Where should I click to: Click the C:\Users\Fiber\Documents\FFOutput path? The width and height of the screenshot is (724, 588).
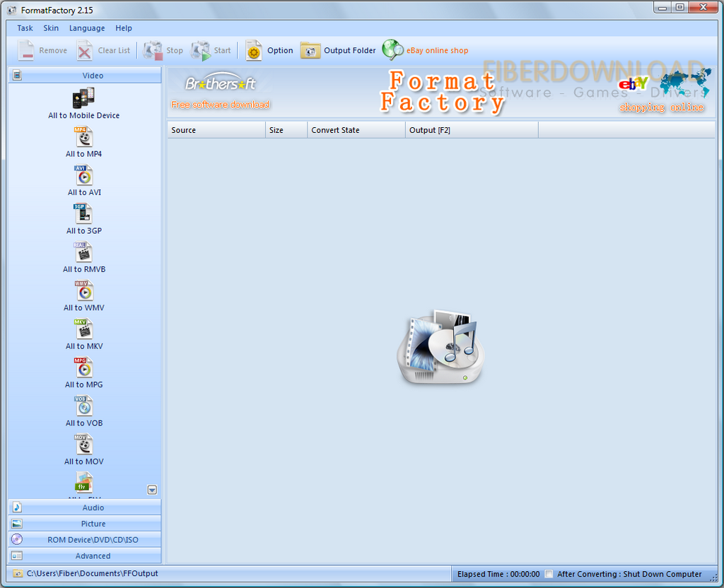click(x=93, y=573)
